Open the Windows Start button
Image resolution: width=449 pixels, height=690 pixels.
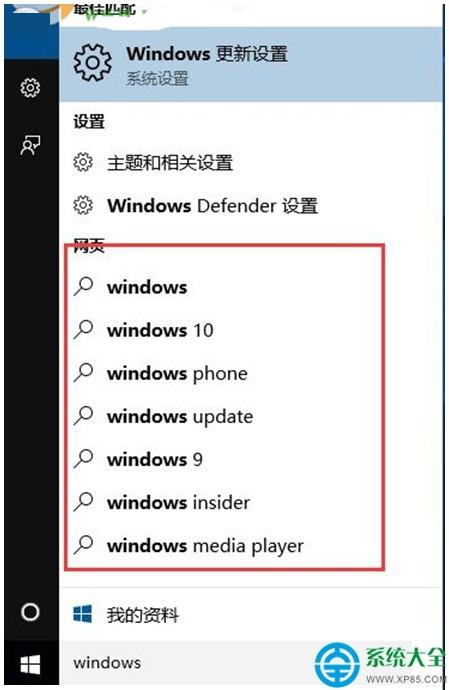(30, 664)
